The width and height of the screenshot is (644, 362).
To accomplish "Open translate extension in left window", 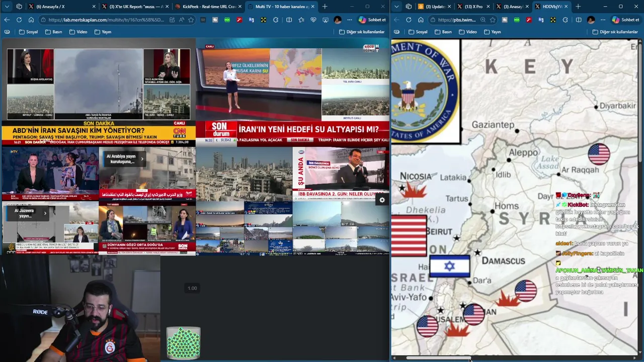I will [252, 20].
